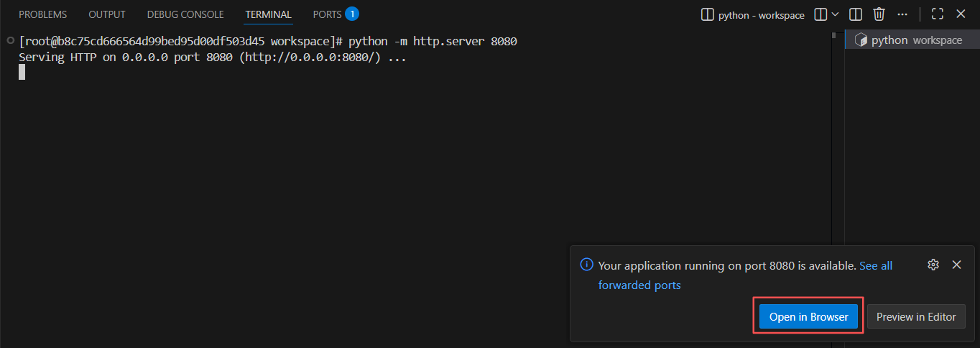Kill the terminal with the trash icon
Viewport: 980px width, 348px height.
pyautogui.click(x=879, y=14)
